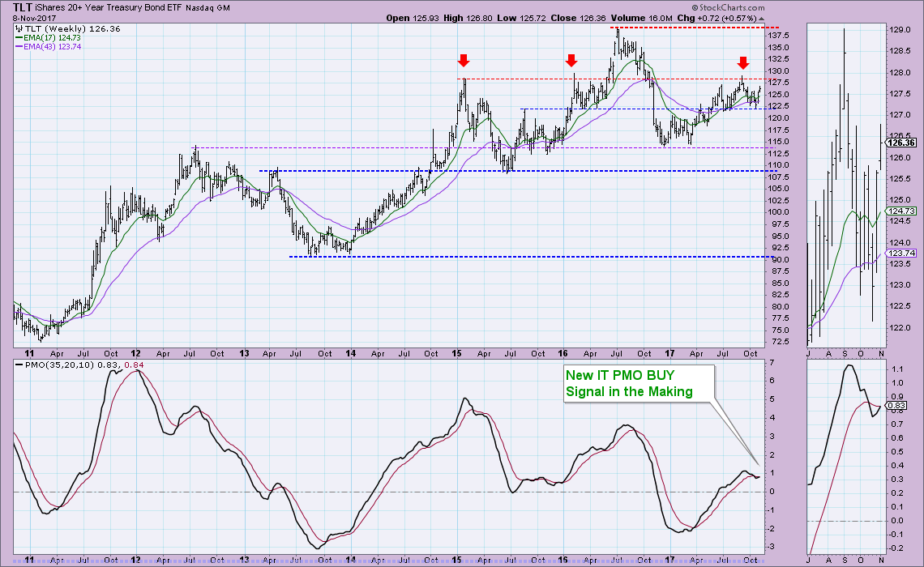Click the 126.36 current price tag on zoom panel
The height and width of the screenshot is (567, 924).
tap(900, 142)
